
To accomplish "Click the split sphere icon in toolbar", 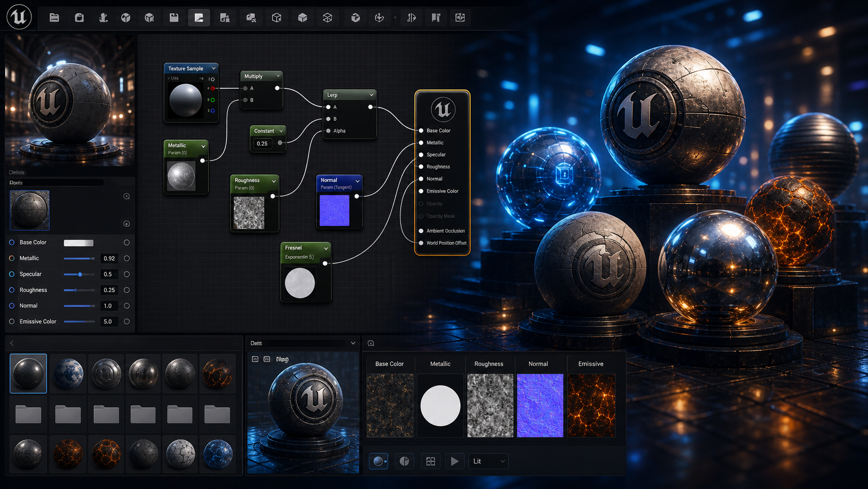I will click(126, 18).
